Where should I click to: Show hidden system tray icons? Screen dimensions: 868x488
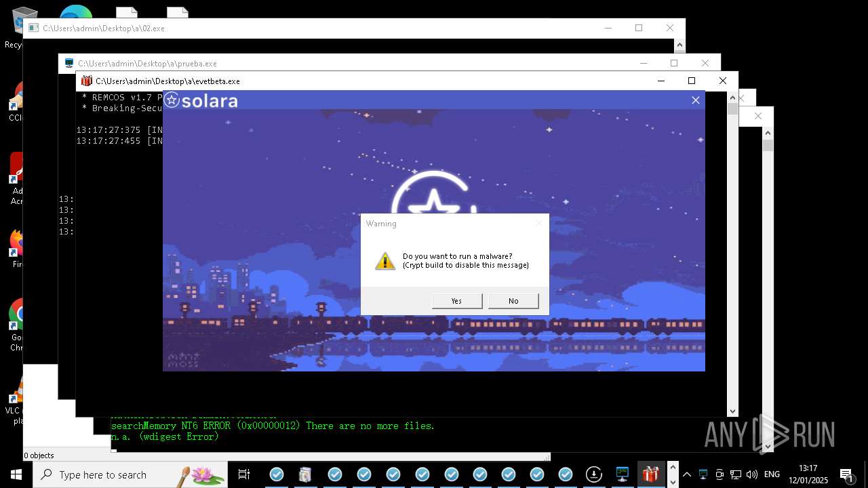pyautogui.click(x=687, y=474)
